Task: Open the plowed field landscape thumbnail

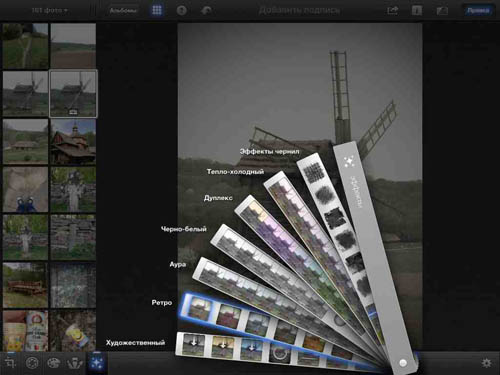Action: pos(73,46)
